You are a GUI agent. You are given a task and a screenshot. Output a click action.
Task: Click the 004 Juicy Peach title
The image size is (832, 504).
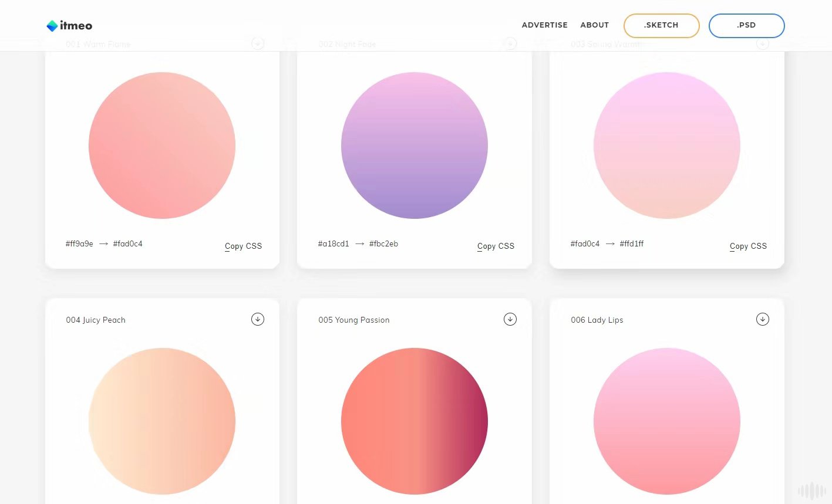click(96, 320)
